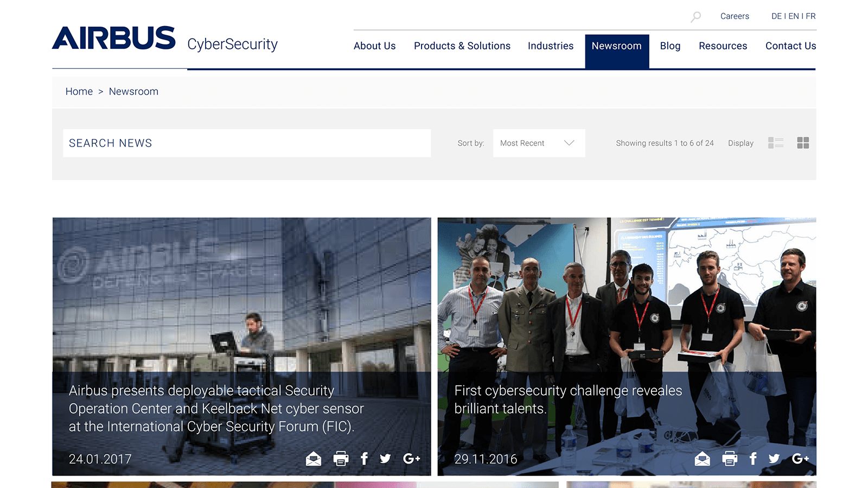Click the date 24.01.2017
The width and height of the screenshot is (868, 488).
[100, 459]
